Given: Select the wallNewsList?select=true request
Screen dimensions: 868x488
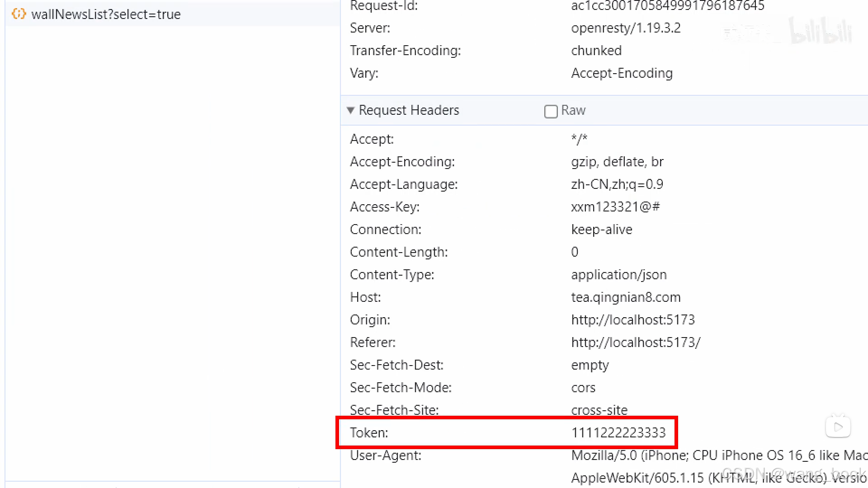Looking at the screenshot, I should (x=106, y=14).
